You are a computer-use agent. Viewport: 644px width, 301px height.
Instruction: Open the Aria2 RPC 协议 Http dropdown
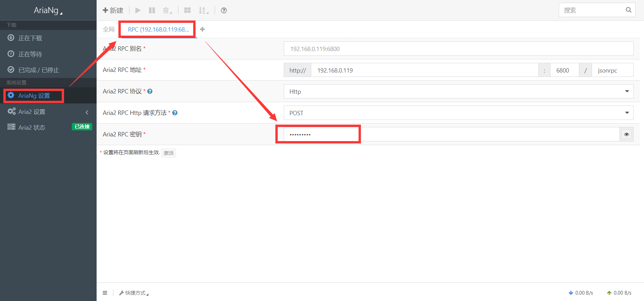pyautogui.click(x=459, y=91)
